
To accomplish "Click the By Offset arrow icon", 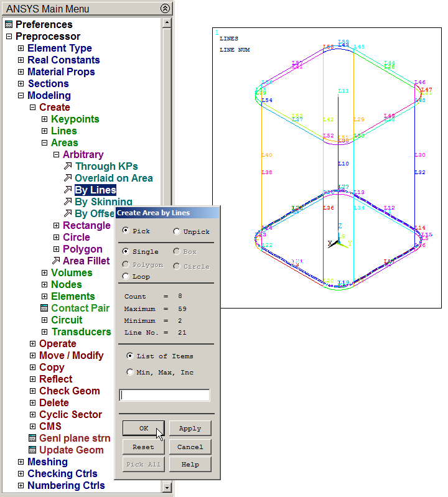I will tap(68, 213).
